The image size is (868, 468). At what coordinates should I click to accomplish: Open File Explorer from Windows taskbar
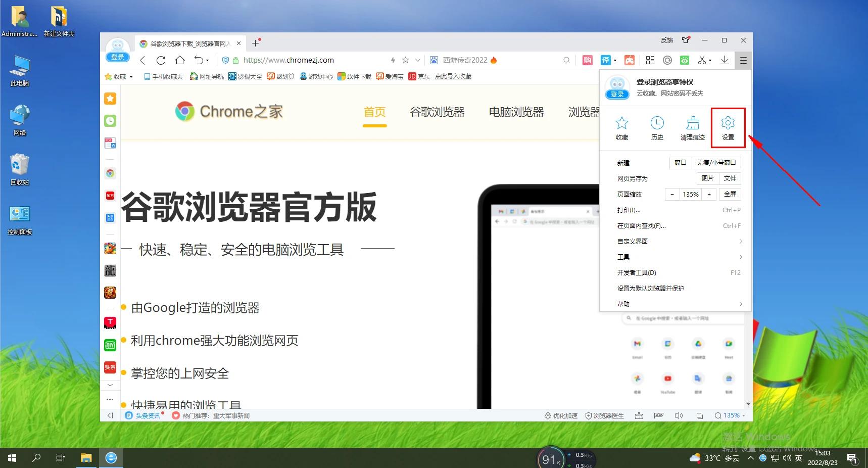[x=86, y=458]
